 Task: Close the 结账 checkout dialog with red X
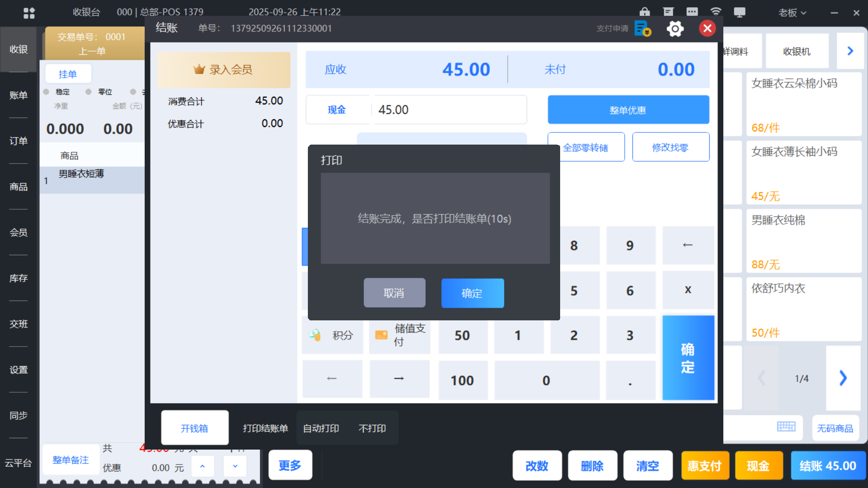point(708,28)
